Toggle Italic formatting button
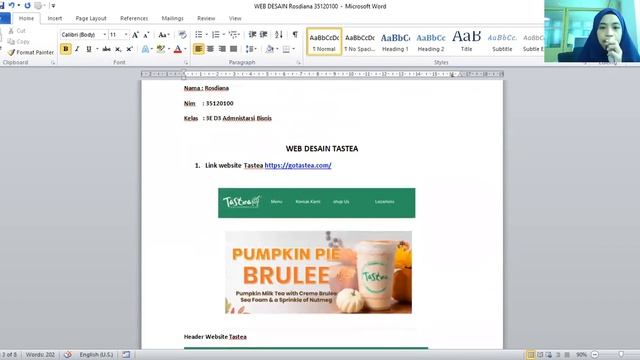Screen dimensions: 640x360 77,49
